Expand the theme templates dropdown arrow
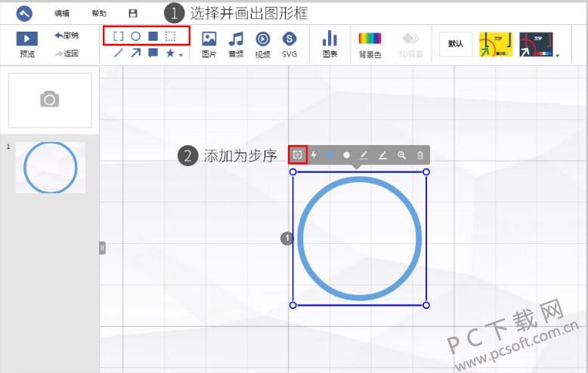This screenshot has width=588, height=373. click(558, 55)
